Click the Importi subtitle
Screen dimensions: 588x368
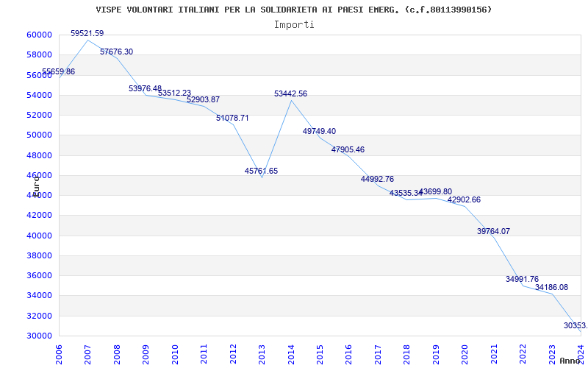[x=294, y=25]
